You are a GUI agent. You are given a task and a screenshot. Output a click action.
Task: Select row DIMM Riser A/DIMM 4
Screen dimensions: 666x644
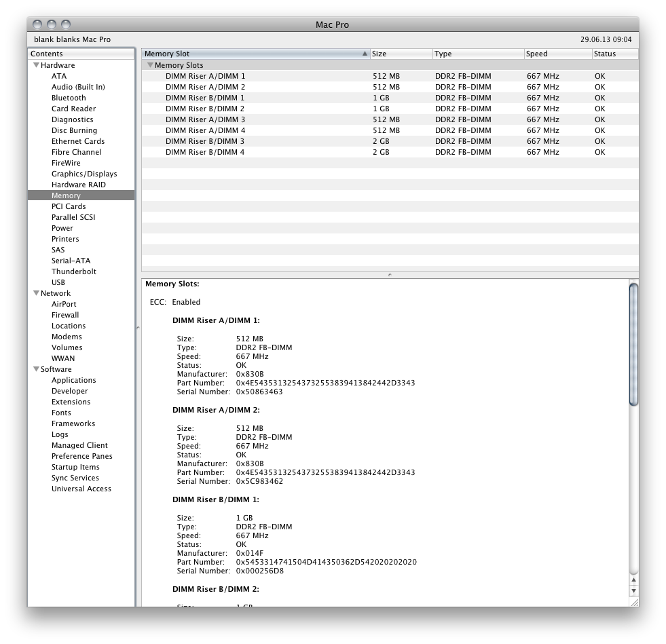390,130
